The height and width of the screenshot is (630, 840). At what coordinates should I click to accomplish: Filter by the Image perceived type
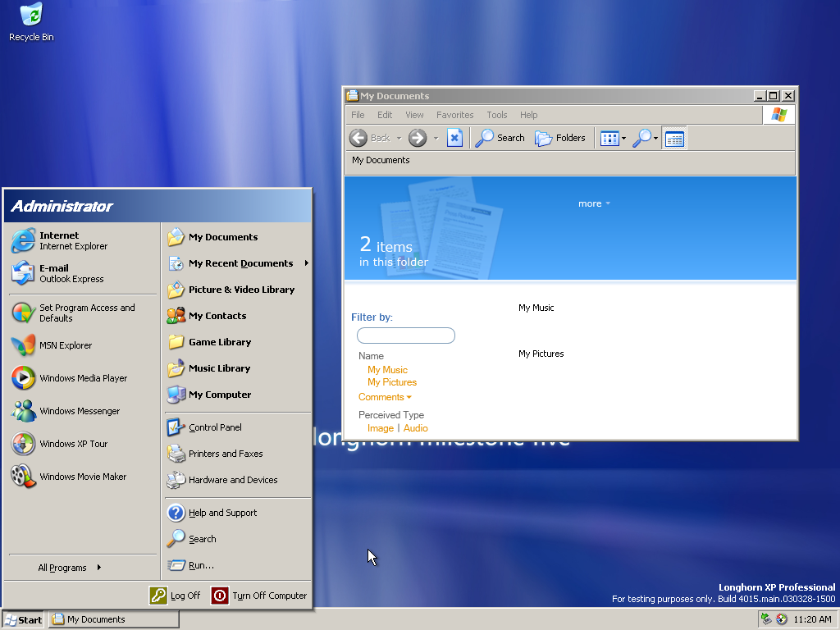tap(380, 428)
